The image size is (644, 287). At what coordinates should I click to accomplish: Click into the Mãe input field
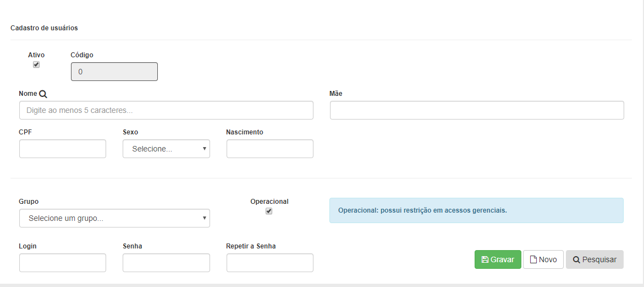[x=477, y=110]
